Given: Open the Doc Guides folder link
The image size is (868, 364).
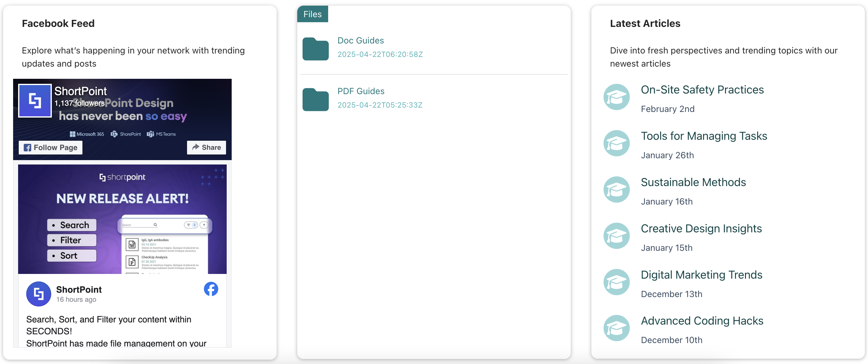Looking at the screenshot, I should [x=361, y=40].
